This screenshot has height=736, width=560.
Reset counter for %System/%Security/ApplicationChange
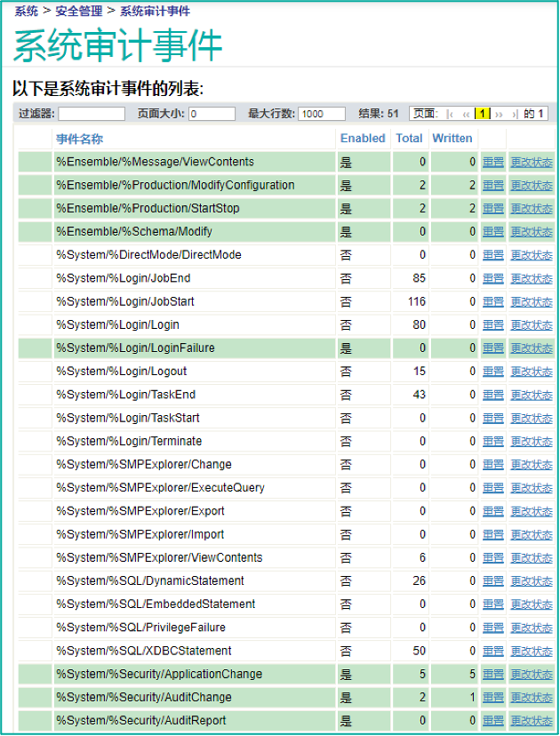point(492,675)
